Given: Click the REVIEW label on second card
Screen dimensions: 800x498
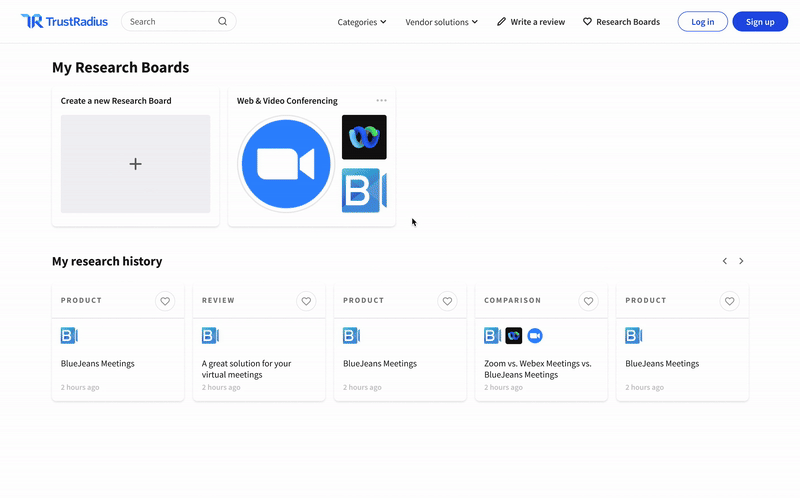Looking at the screenshot, I should [218, 300].
